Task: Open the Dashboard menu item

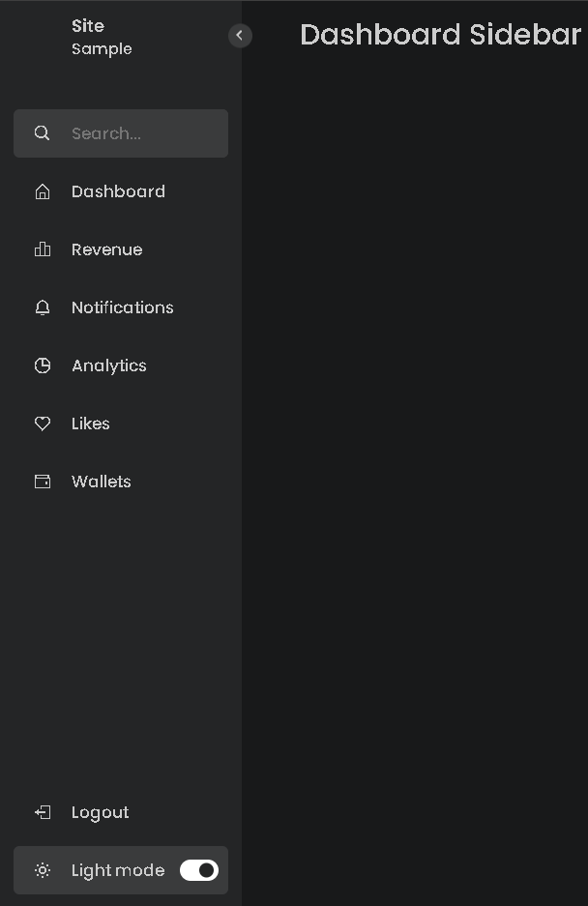Action: tap(118, 190)
